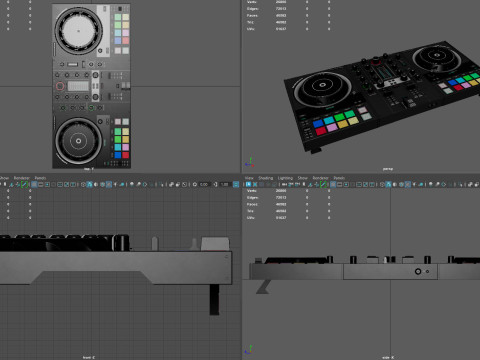
Task: Click the exposure icon in front view toolbar
Action: 195,184
